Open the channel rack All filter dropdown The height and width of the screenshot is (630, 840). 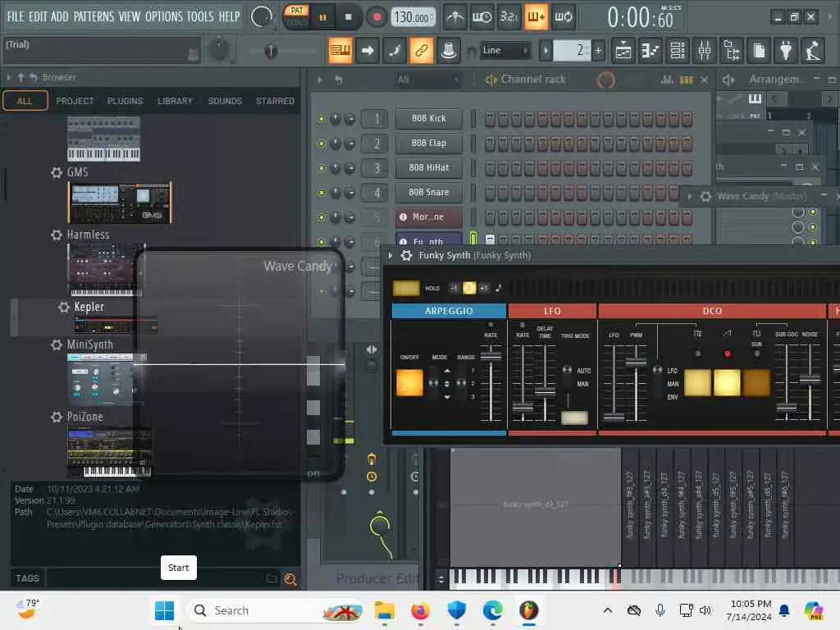[x=428, y=80]
